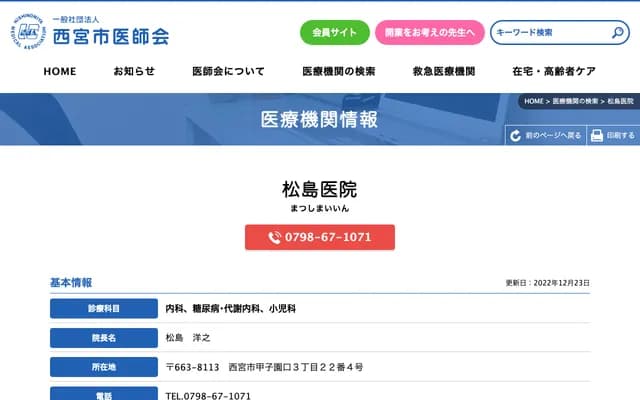The image size is (640, 400).
Task: Go to HOME in main navigation
Action: 60,72
